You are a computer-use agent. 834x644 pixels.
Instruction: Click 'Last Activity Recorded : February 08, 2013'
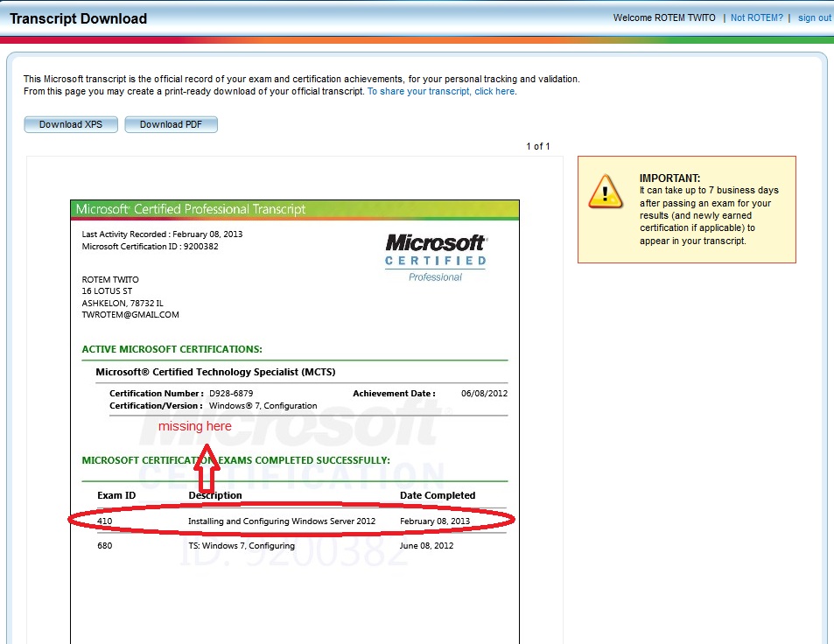coord(162,234)
